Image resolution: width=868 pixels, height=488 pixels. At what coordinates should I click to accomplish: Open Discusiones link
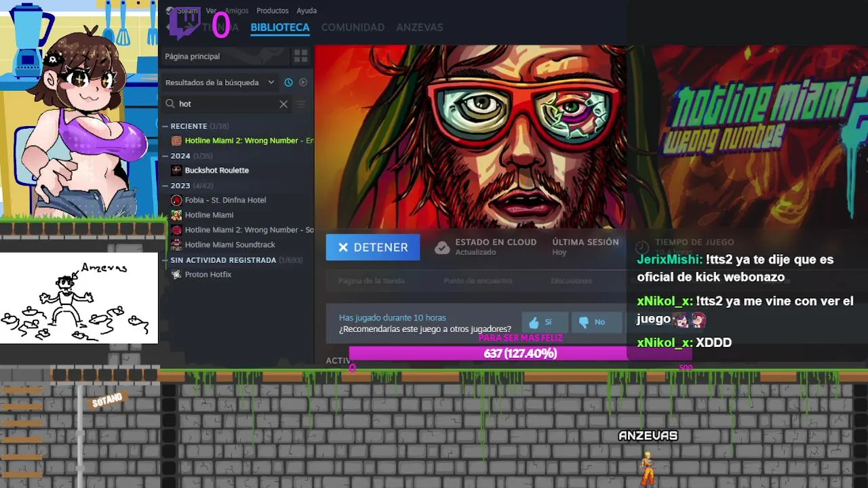click(571, 281)
